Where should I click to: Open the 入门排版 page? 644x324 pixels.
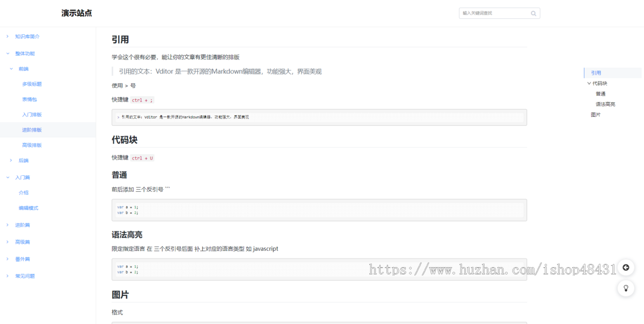pos(32,115)
